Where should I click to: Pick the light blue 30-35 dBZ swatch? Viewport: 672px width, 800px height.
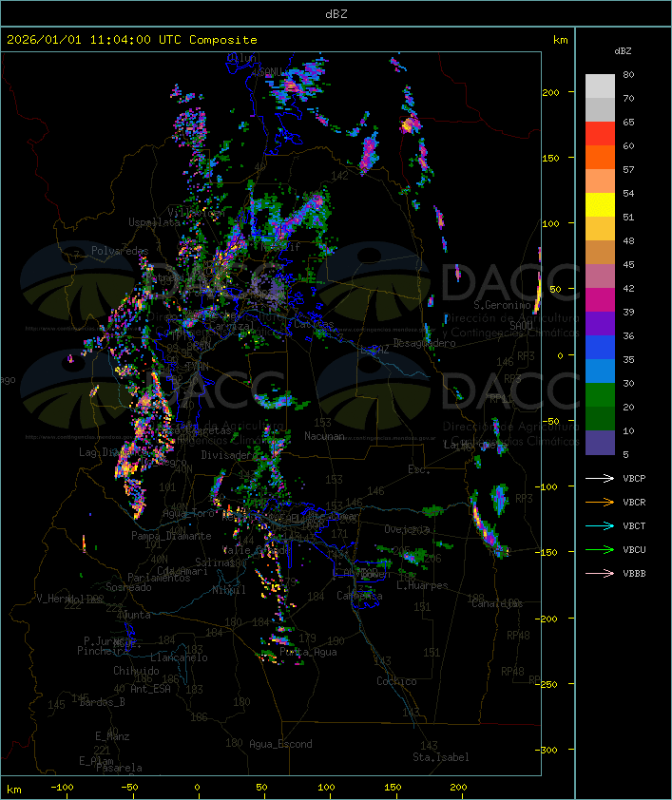click(x=600, y=371)
